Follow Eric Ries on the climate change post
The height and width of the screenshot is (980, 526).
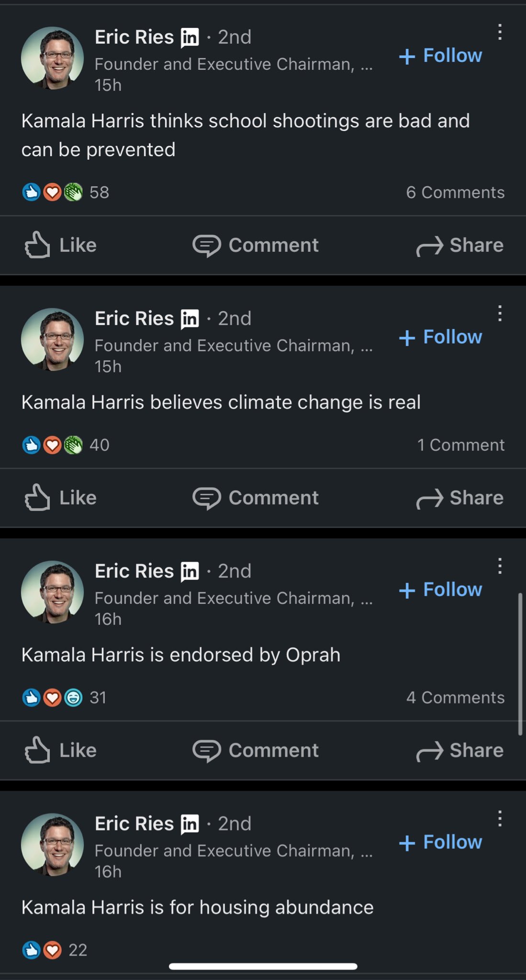click(x=441, y=337)
